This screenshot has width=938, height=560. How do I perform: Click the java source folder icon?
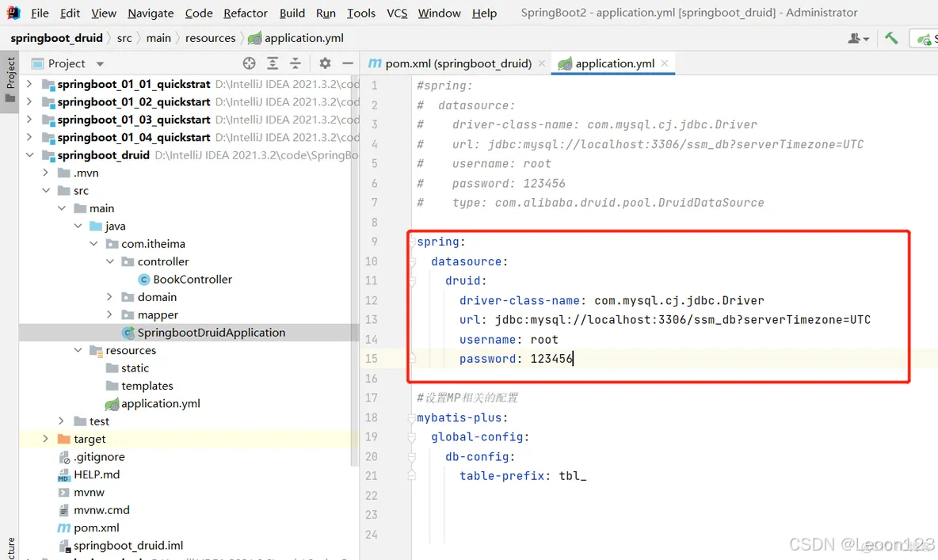click(96, 227)
